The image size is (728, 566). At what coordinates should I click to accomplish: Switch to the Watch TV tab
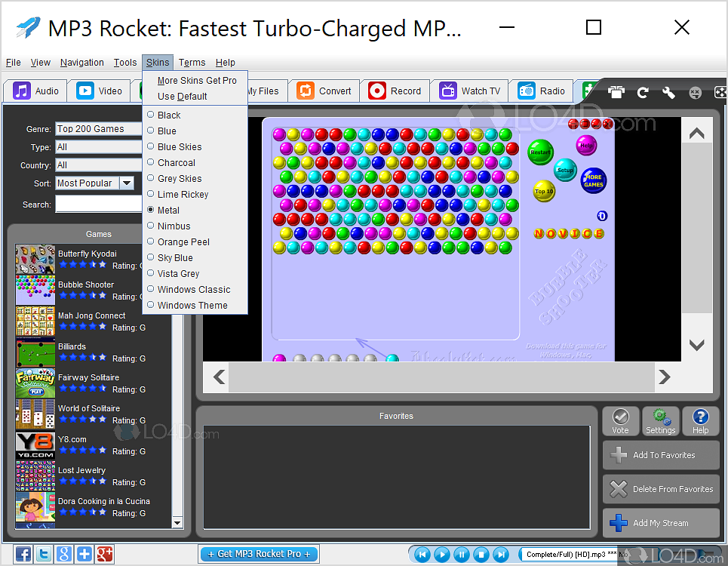click(471, 91)
